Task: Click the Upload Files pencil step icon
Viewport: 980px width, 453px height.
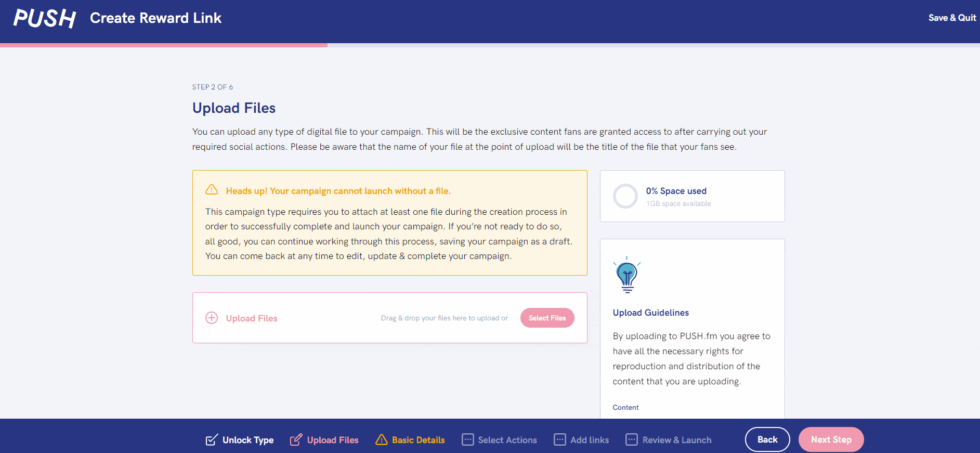Action: pos(296,440)
